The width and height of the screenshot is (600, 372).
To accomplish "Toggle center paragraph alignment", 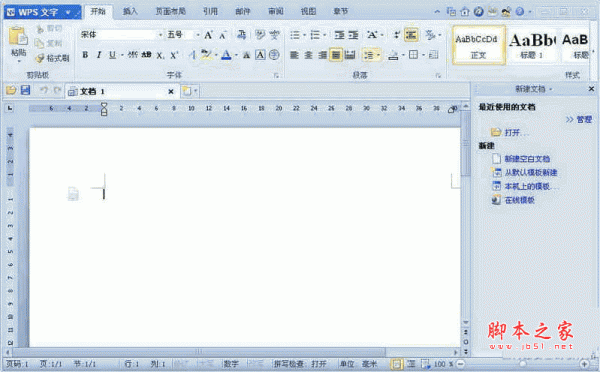I will pos(308,55).
